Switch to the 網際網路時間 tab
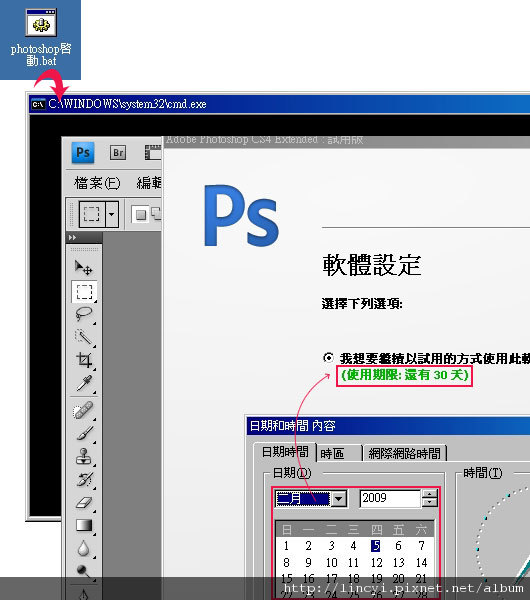 (x=405, y=453)
